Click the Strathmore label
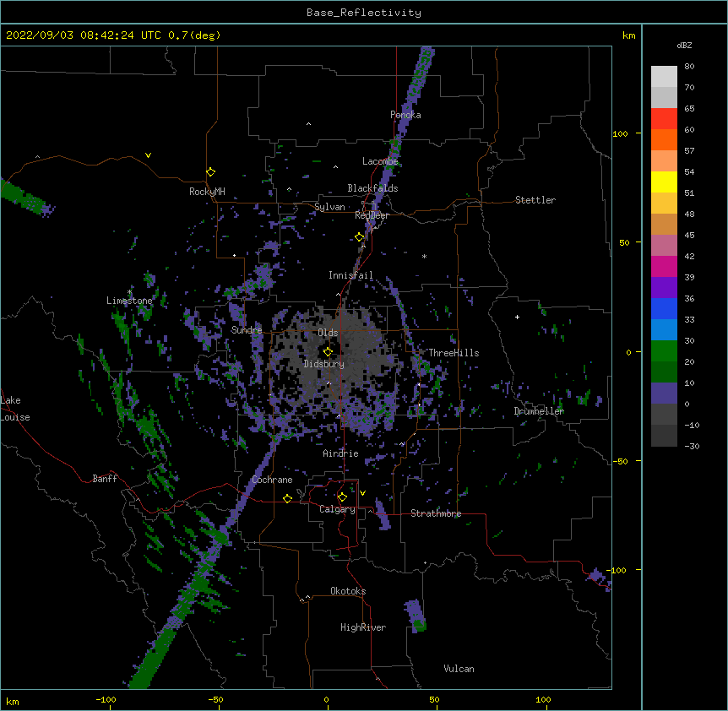This screenshot has height=711, width=728. (x=436, y=513)
